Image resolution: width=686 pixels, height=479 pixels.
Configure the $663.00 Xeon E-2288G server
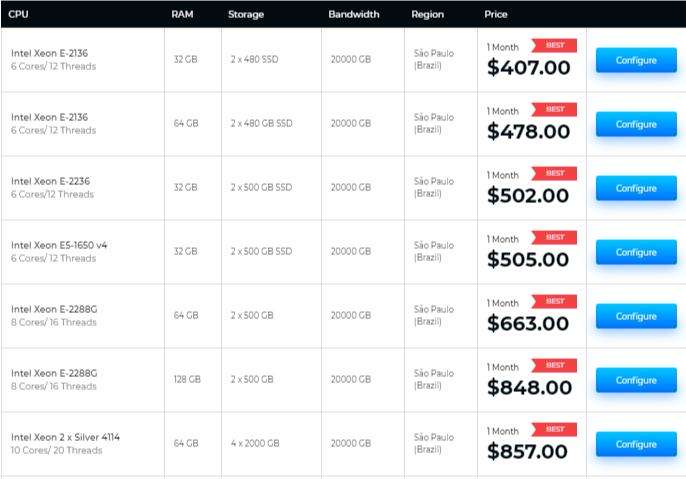pyautogui.click(x=635, y=316)
